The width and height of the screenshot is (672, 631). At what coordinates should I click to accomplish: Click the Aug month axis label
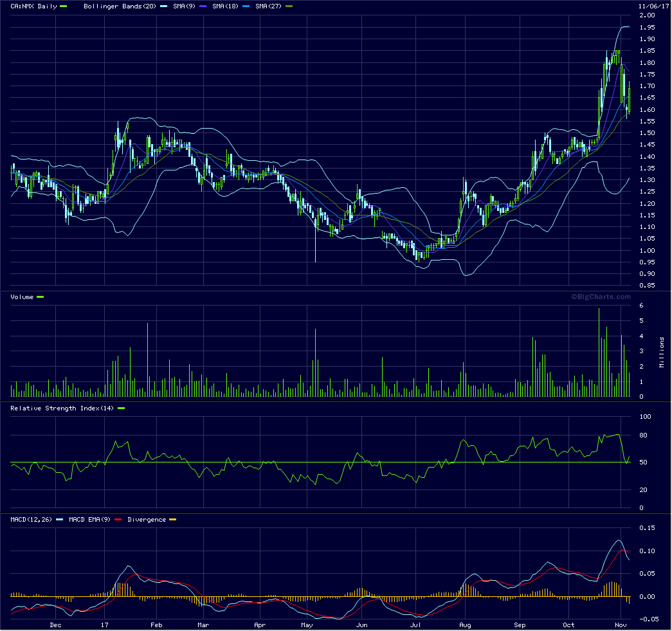(465, 625)
